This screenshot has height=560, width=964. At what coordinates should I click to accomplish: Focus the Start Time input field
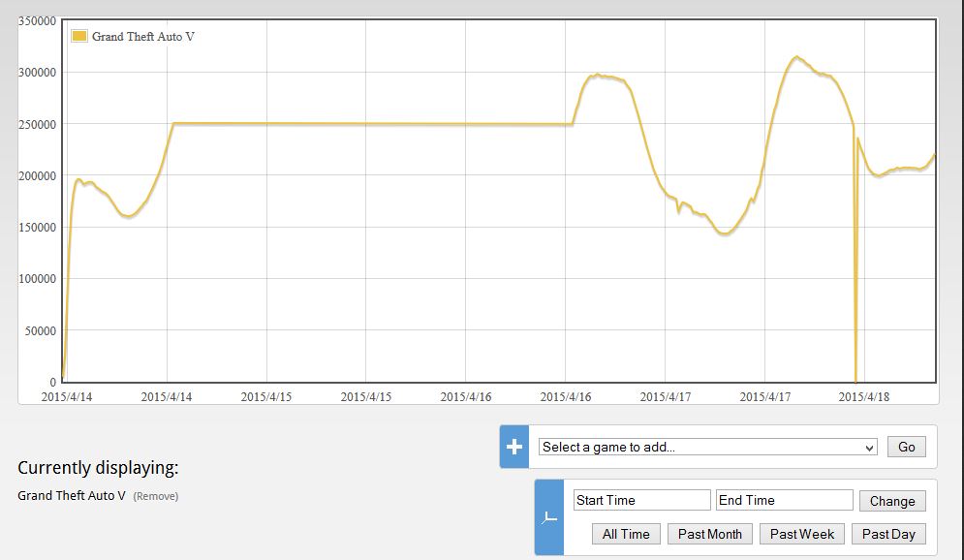pos(641,500)
